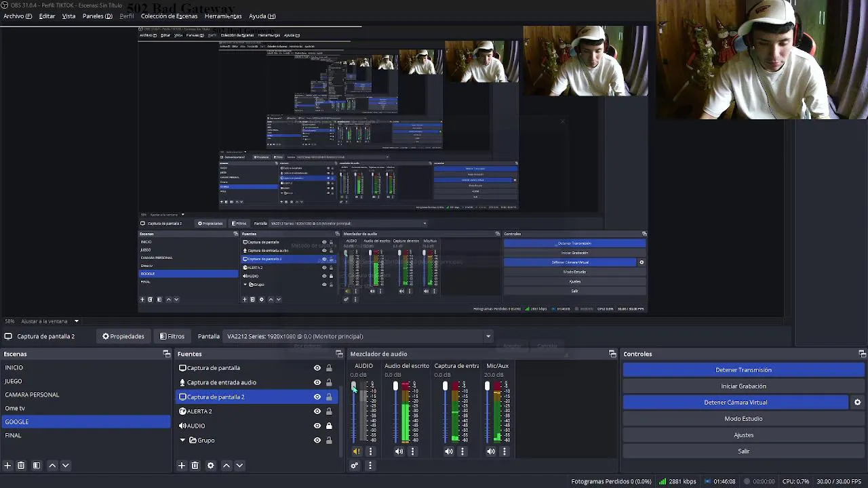This screenshot has height=488, width=868.
Task: Select the JUEGO scene
Action: (x=85, y=381)
